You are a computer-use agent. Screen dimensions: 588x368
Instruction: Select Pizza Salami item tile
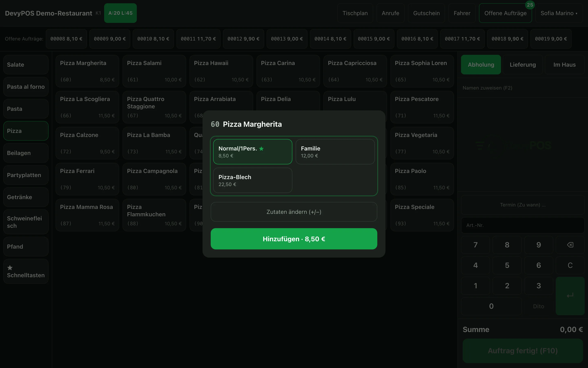[154, 71]
